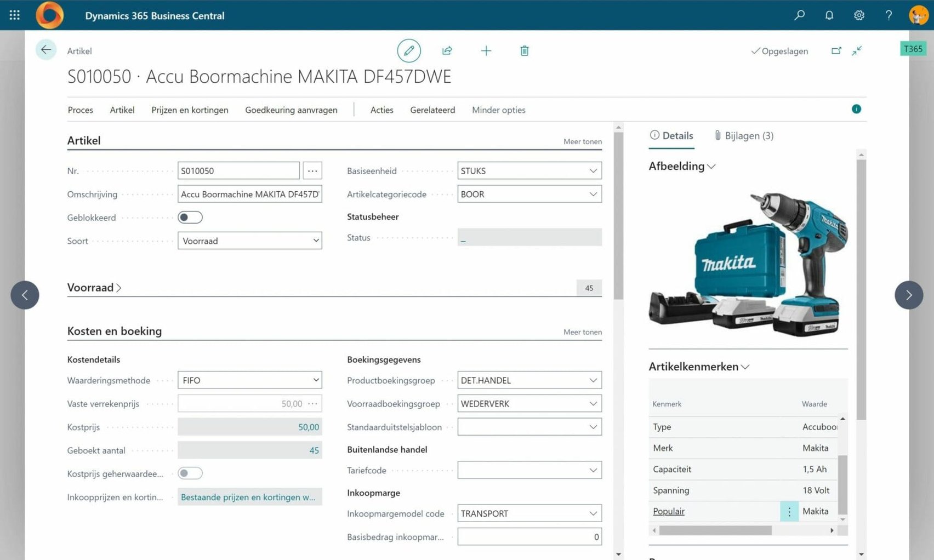
Task: Expand the Voorraad section
Action: point(94,288)
